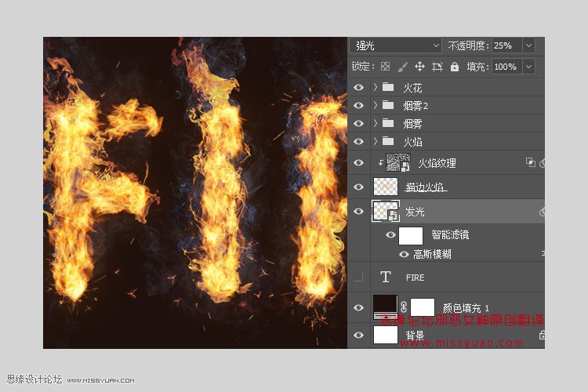Click the 高斯模糊 filter entry
This screenshot has height=392, width=588.
[x=432, y=254]
